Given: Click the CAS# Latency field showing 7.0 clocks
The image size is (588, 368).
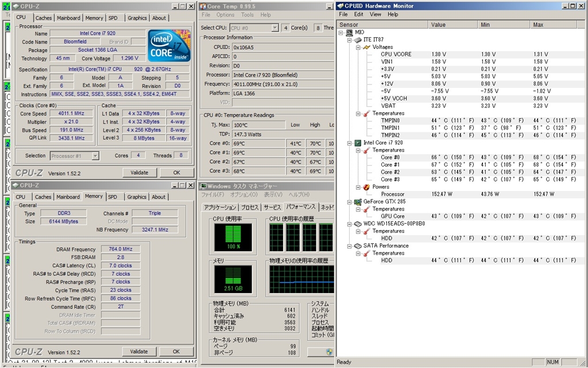Looking at the screenshot, I should [121, 266].
